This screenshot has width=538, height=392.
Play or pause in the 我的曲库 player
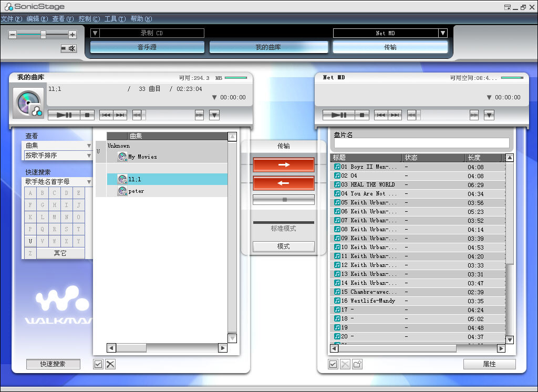pos(64,115)
